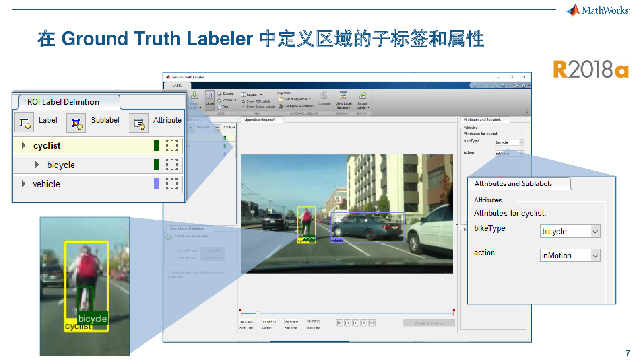Click purple color swatch on vehicle row
The width and height of the screenshot is (644, 362).
pos(157,184)
